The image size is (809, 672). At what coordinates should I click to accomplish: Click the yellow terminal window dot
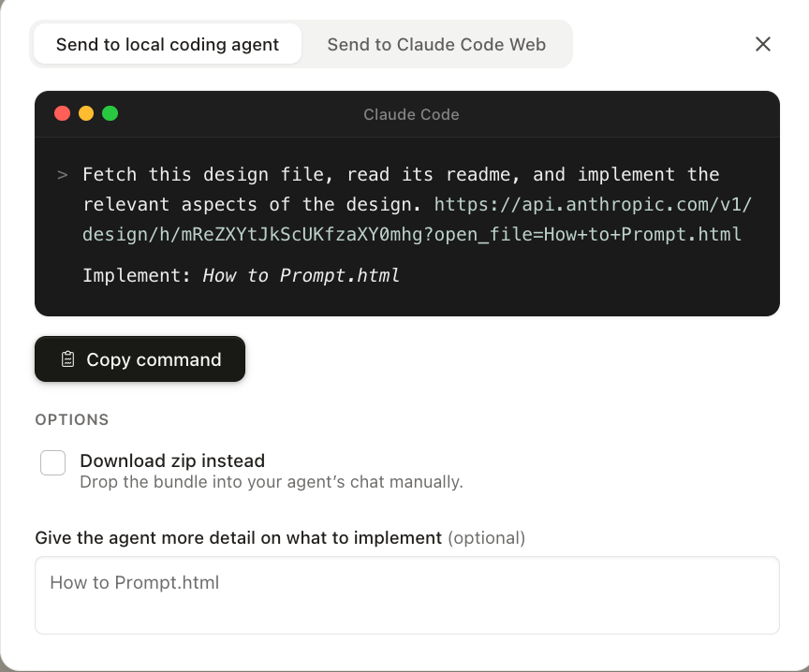coord(86,113)
